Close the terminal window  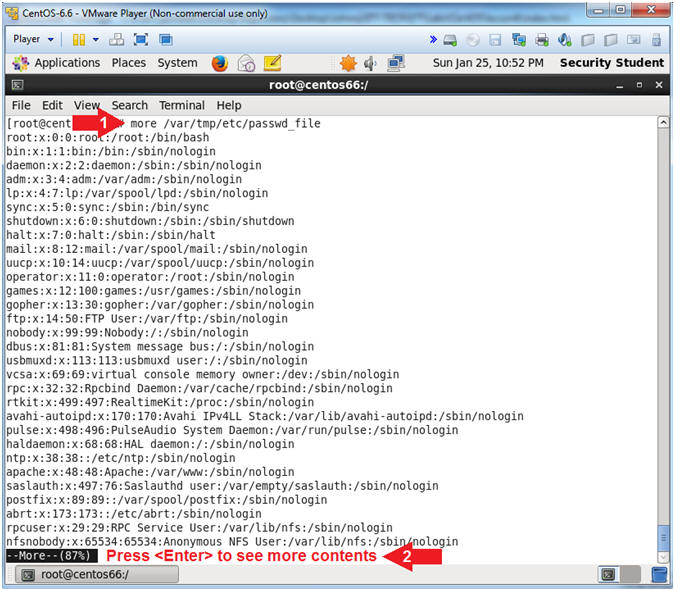[x=659, y=85]
